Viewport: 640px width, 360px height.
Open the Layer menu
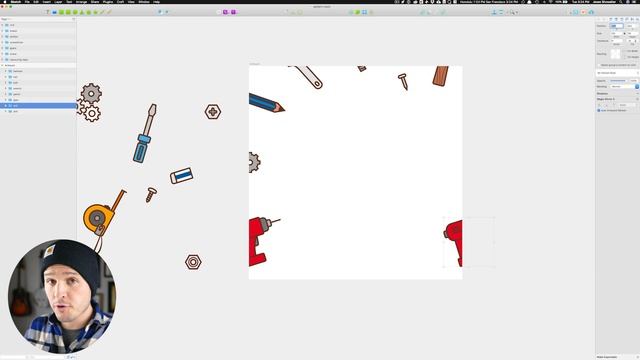[x=58, y=2]
